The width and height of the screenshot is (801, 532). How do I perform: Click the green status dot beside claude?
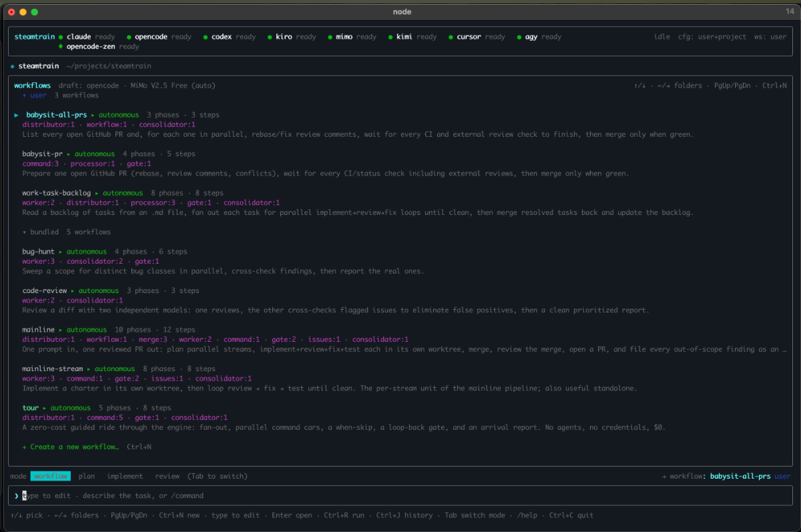click(x=61, y=37)
